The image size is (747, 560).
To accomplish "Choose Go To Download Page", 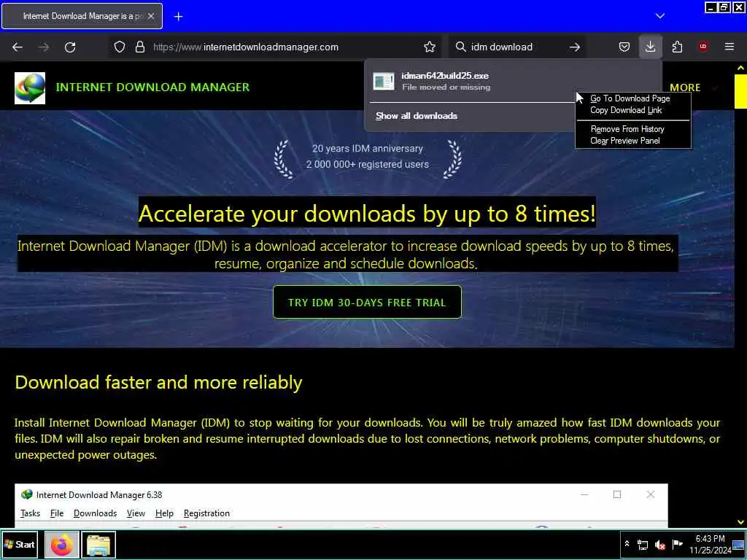I will click(630, 98).
